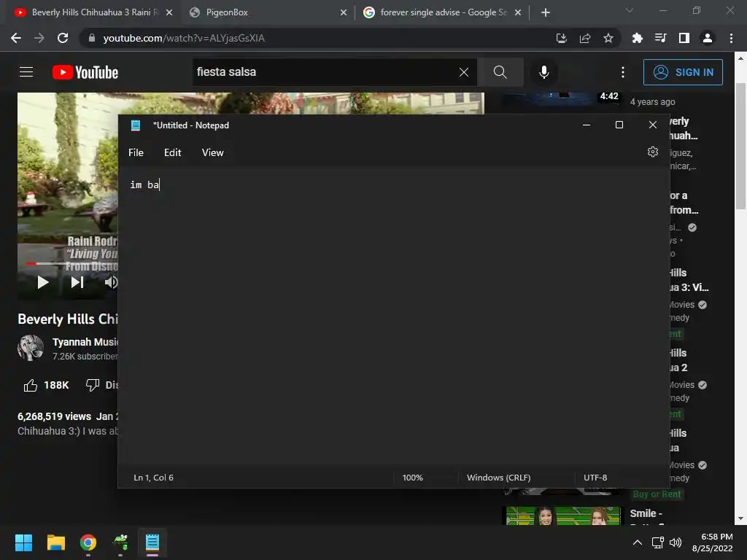Open Chrome extensions puzzle icon
Image resolution: width=747 pixels, height=560 pixels.
pyautogui.click(x=637, y=38)
